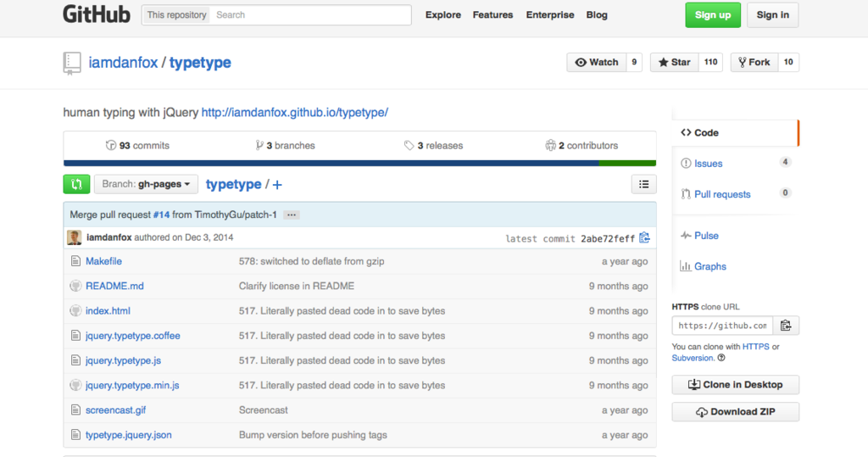Open the Subversion clone link

(x=693, y=358)
